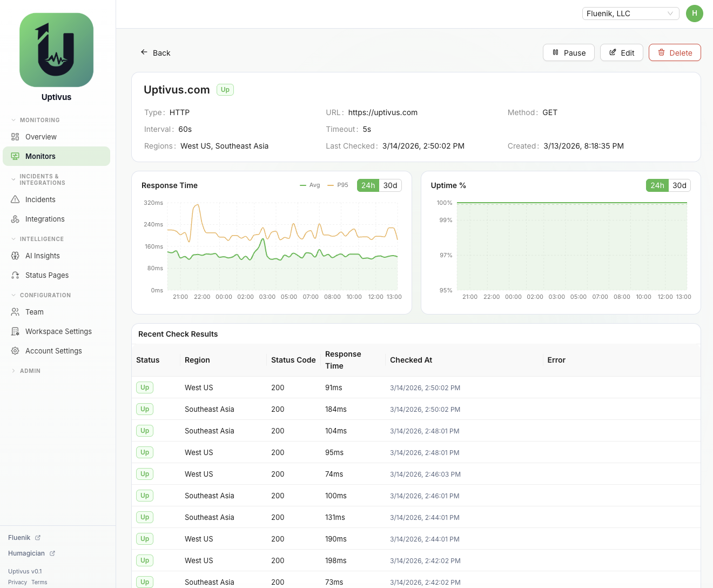Switch Response Time chart to 30d
713x588 pixels.
coord(390,185)
